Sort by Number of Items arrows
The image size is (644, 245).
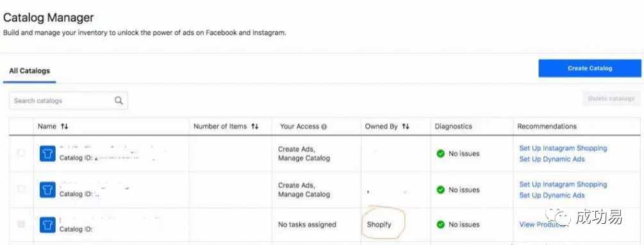(254, 126)
